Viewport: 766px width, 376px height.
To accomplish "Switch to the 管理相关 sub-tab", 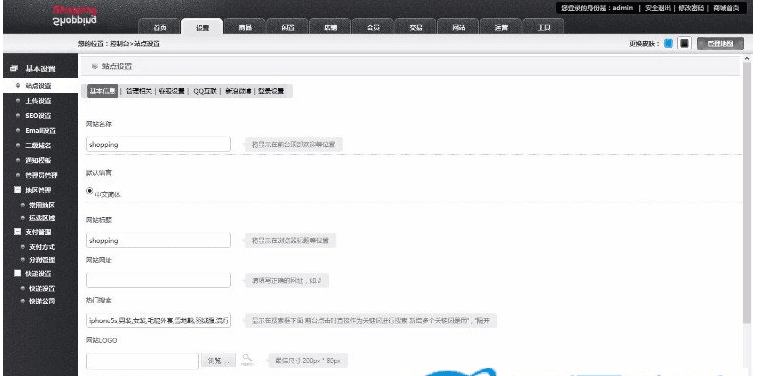I will (x=138, y=91).
